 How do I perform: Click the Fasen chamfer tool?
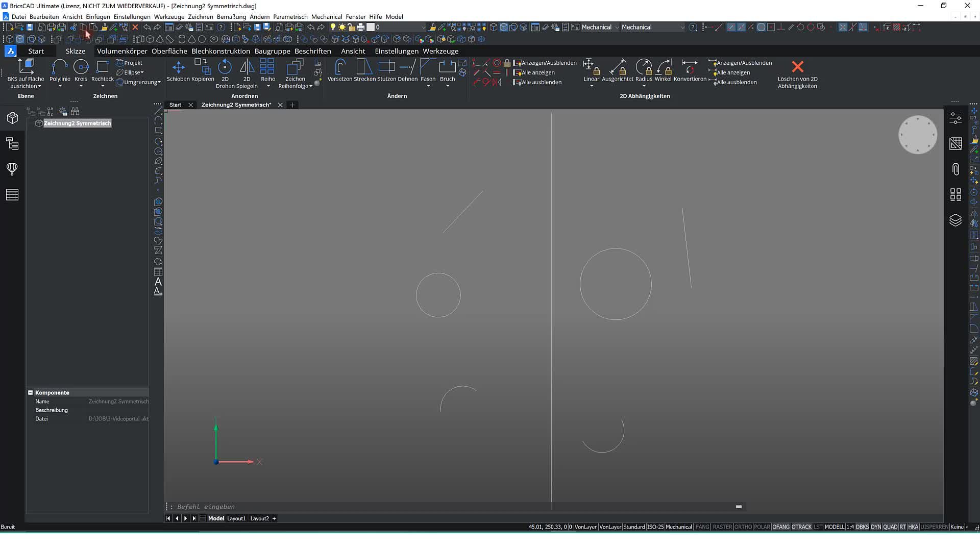[428, 71]
